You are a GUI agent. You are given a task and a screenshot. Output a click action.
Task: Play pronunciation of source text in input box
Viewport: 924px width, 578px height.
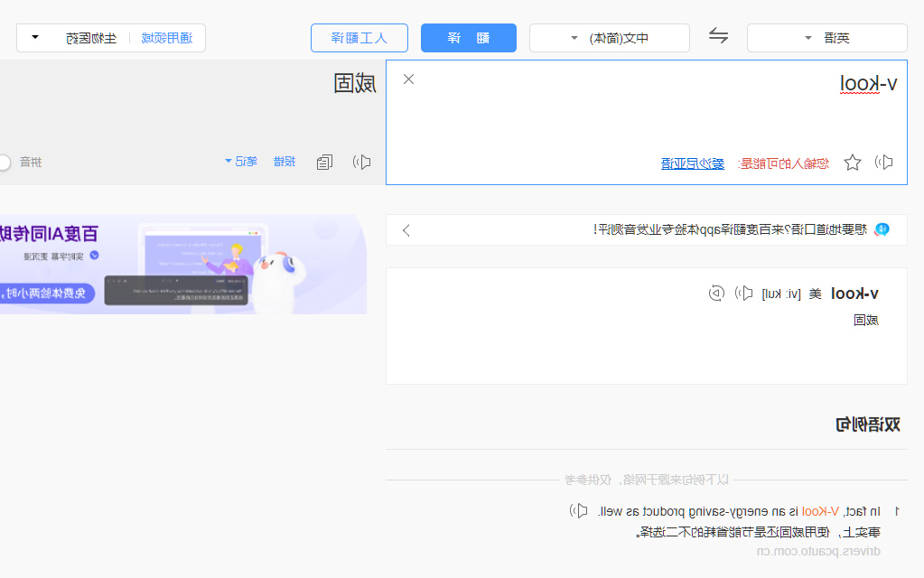(x=883, y=162)
